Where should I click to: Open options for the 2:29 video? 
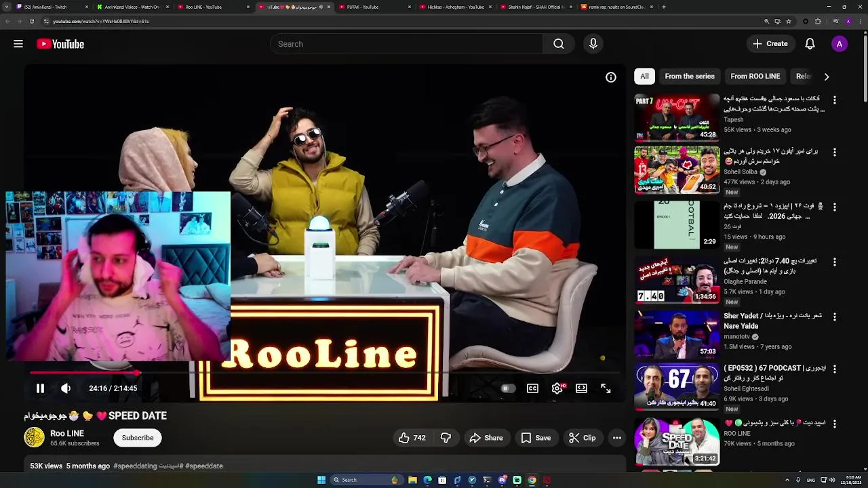coord(835,207)
